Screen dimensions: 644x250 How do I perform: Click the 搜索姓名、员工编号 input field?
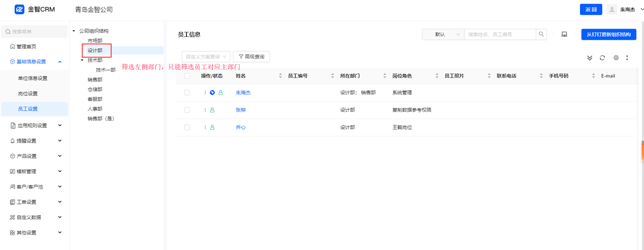pyautogui.click(x=500, y=34)
